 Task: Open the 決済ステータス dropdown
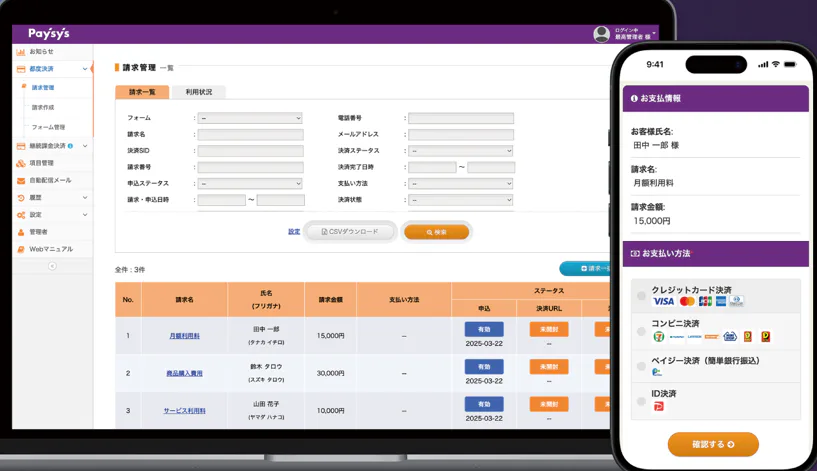[461, 151]
